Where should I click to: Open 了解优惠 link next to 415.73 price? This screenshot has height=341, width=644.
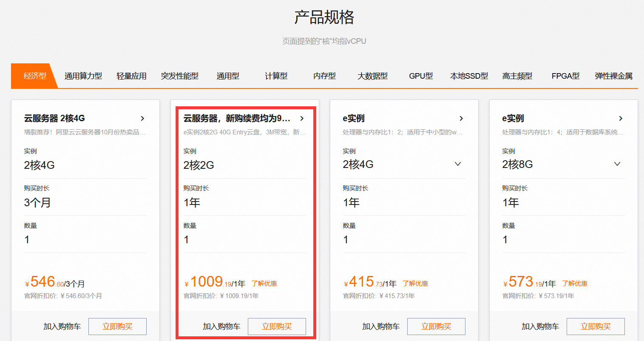[x=415, y=284]
